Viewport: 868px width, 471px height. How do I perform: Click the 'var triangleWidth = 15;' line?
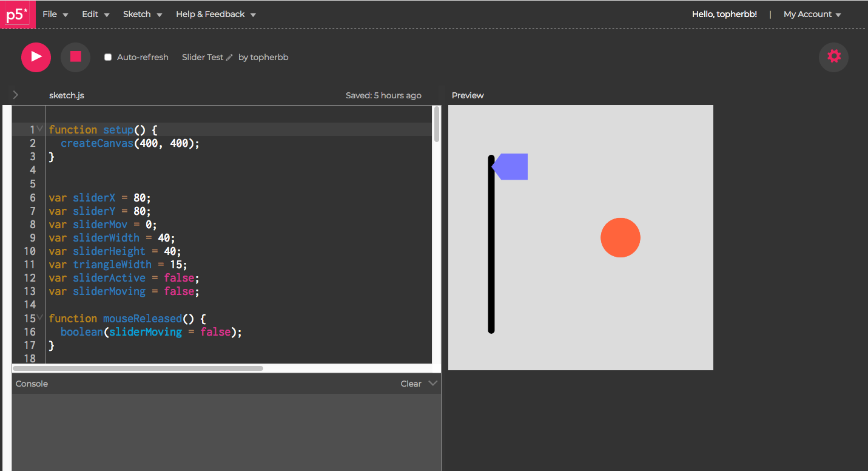click(118, 265)
